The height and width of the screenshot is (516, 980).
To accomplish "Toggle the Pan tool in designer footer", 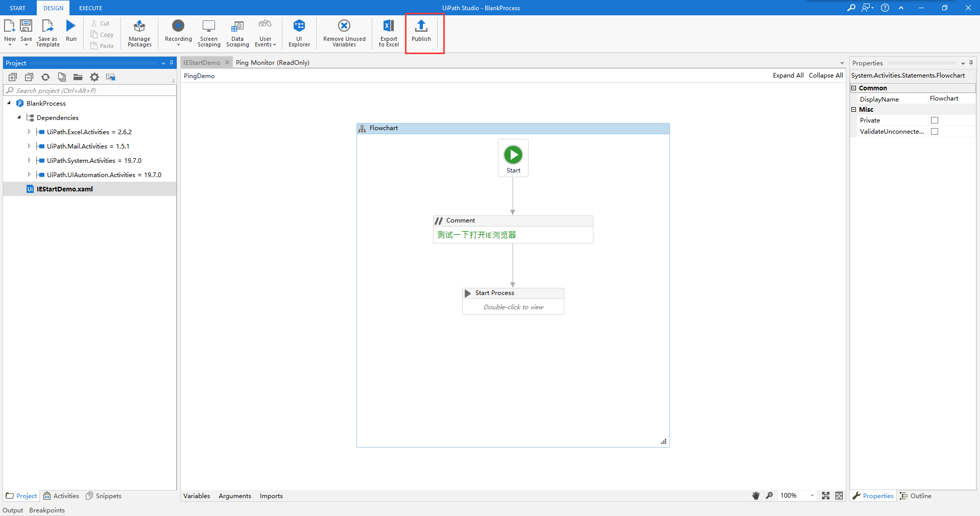I will coord(756,496).
